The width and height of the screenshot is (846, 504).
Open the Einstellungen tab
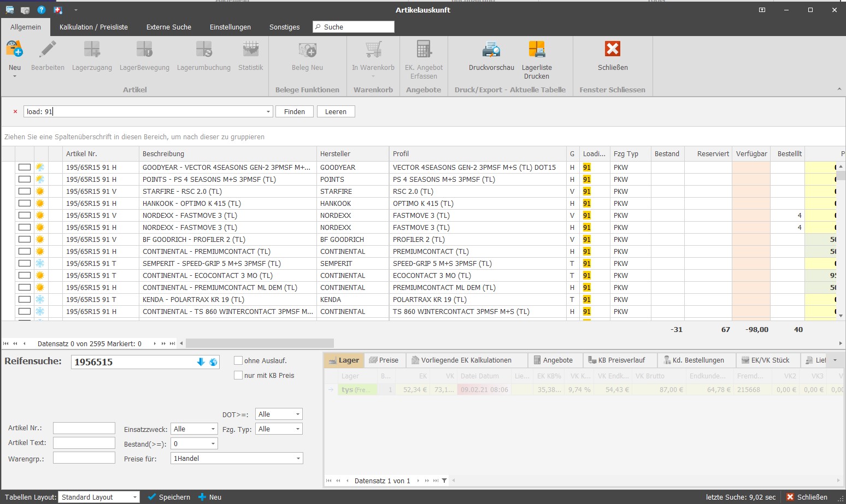pos(230,27)
